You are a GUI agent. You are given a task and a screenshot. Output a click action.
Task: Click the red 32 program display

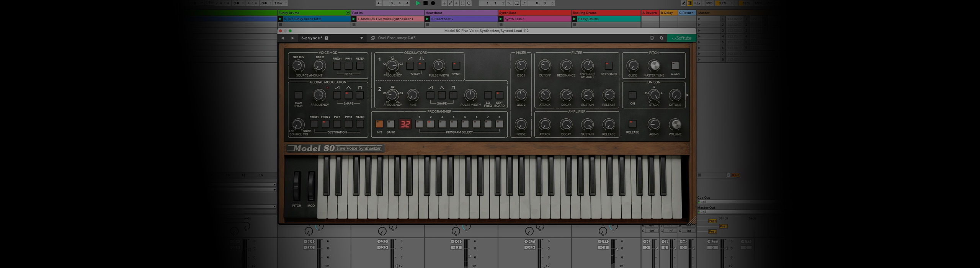pos(405,124)
